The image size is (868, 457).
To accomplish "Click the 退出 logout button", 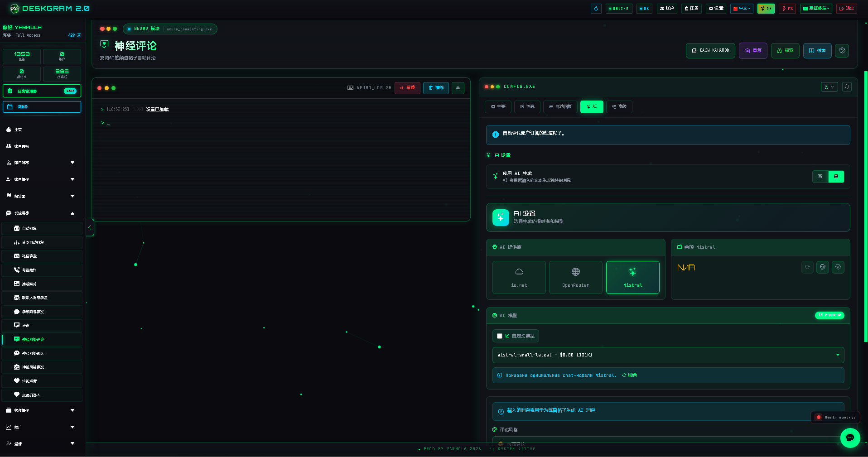I will pyautogui.click(x=847, y=9).
